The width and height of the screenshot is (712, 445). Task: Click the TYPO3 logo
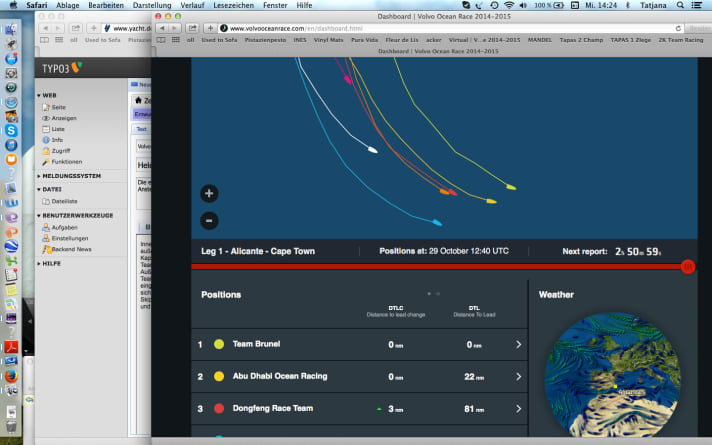[x=62, y=68]
